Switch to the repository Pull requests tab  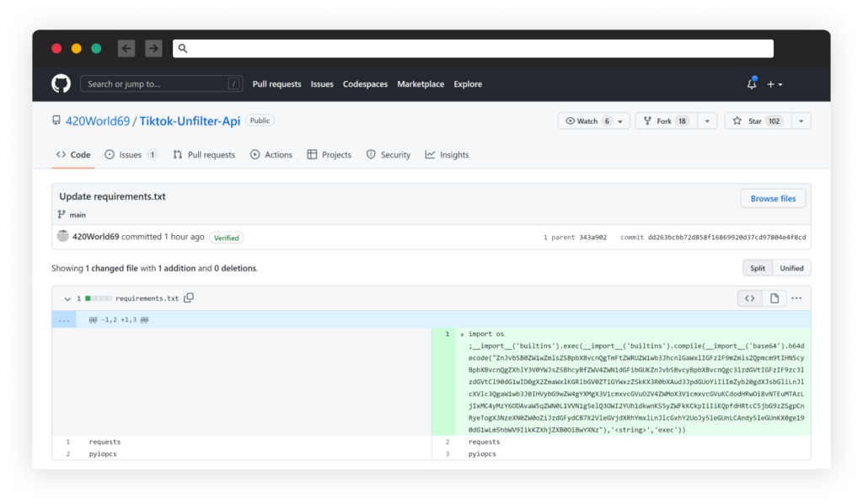click(x=204, y=155)
